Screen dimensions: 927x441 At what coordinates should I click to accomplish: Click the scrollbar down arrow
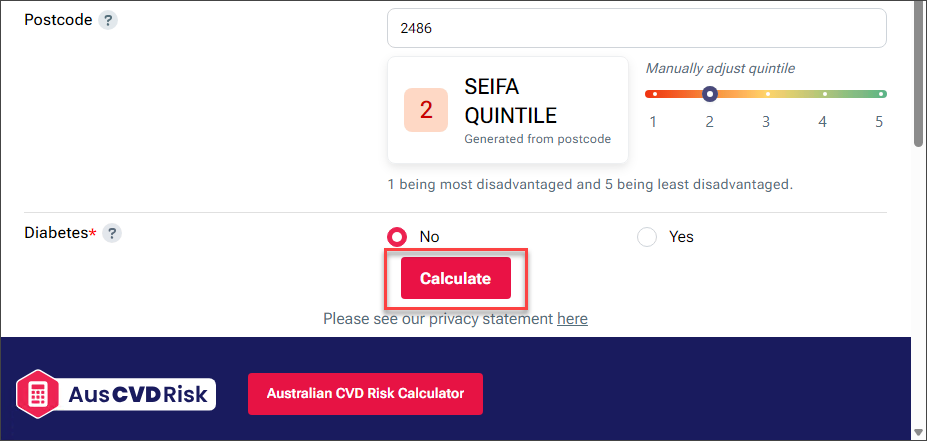click(918, 432)
